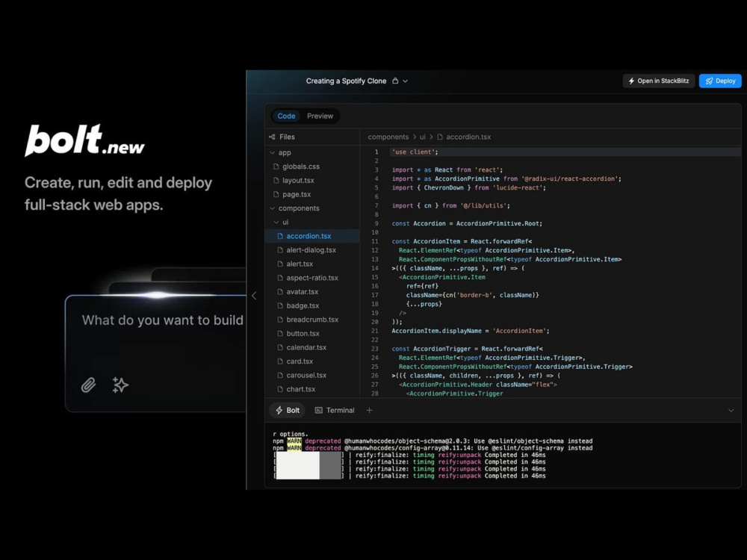The image size is (747, 560).
Task: Switch to the Preview tab
Action: point(320,116)
